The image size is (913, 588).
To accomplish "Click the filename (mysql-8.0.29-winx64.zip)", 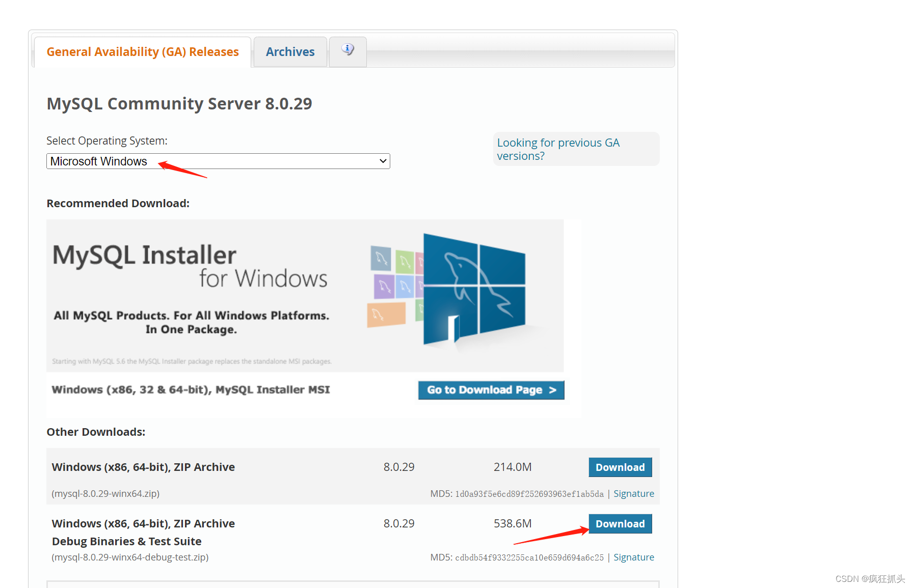I will click(105, 494).
